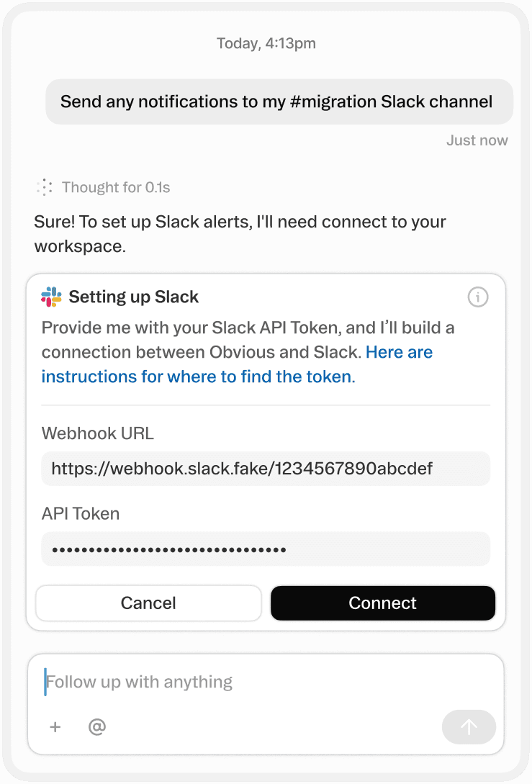Image resolution: width=532 pixels, height=784 pixels.
Task: Click the masked API Token field
Action: pyautogui.click(x=266, y=549)
